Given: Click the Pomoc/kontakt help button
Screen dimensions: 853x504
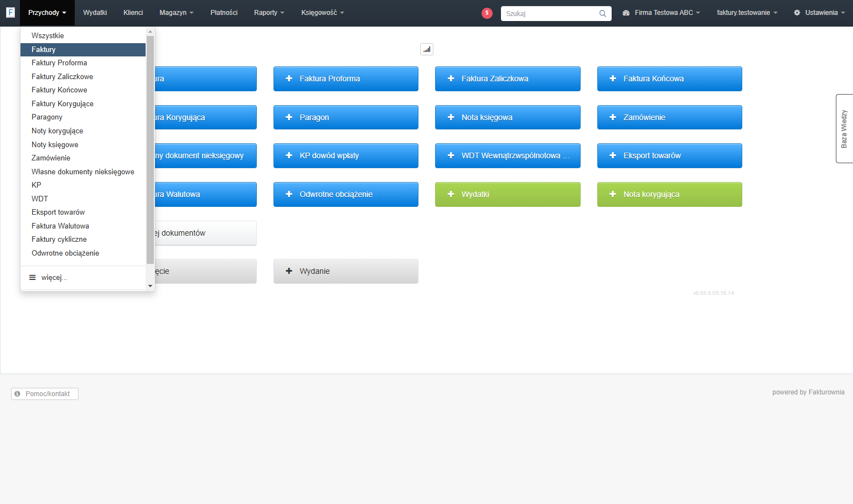Looking at the screenshot, I should [x=45, y=394].
